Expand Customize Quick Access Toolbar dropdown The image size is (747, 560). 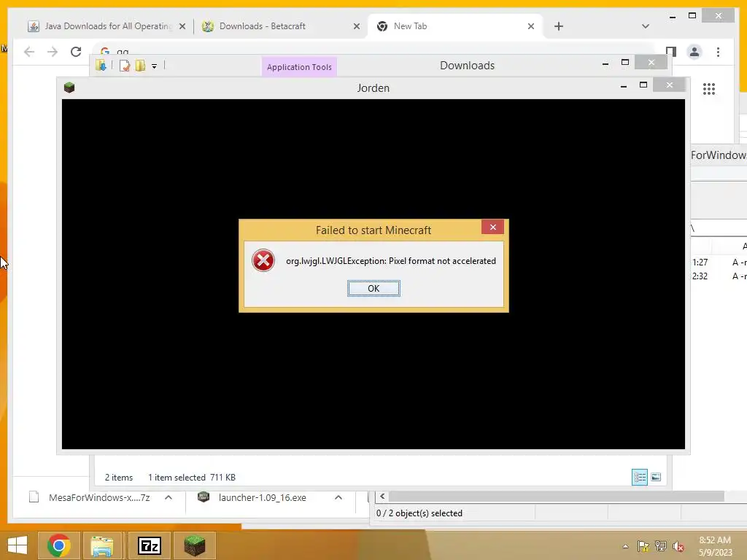tap(155, 66)
